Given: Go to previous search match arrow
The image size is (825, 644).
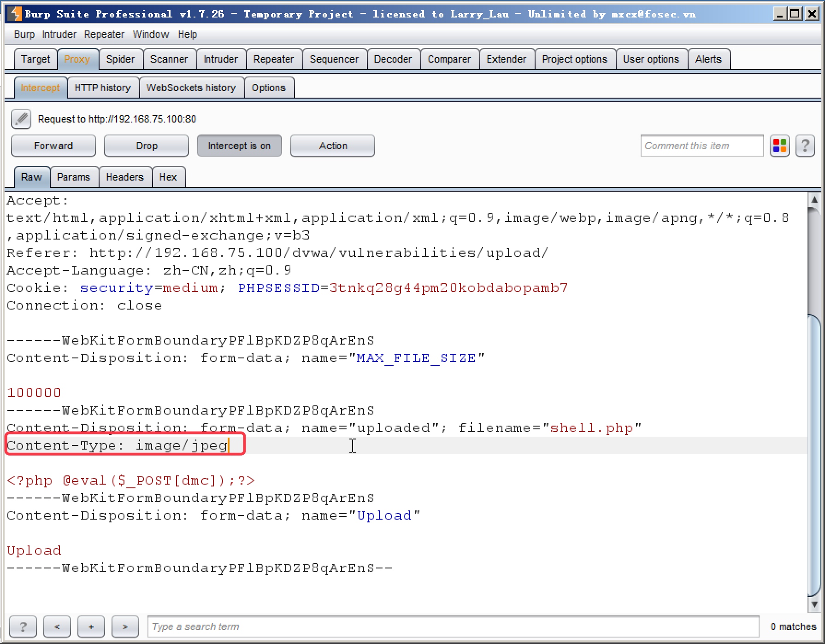Looking at the screenshot, I should pos(57,626).
